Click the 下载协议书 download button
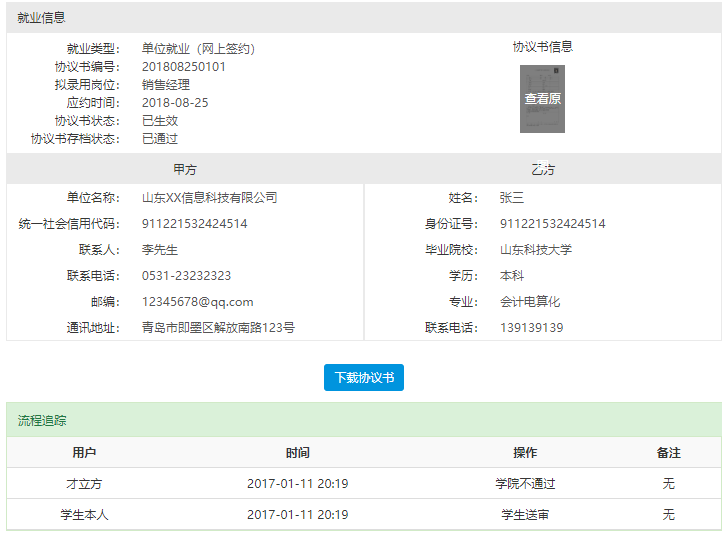Screen dimensions: 728x535 coord(363,378)
